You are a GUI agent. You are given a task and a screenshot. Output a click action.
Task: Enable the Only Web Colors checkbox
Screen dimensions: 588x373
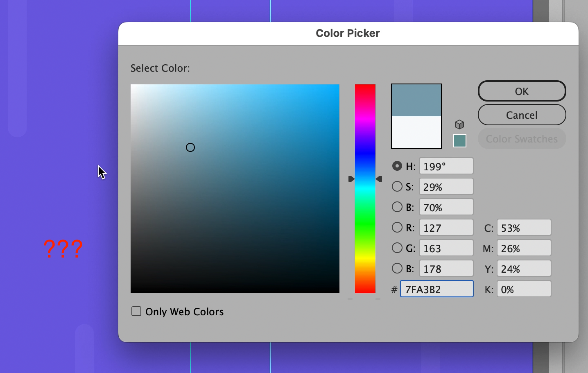pyautogui.click(x=136, y=311)
